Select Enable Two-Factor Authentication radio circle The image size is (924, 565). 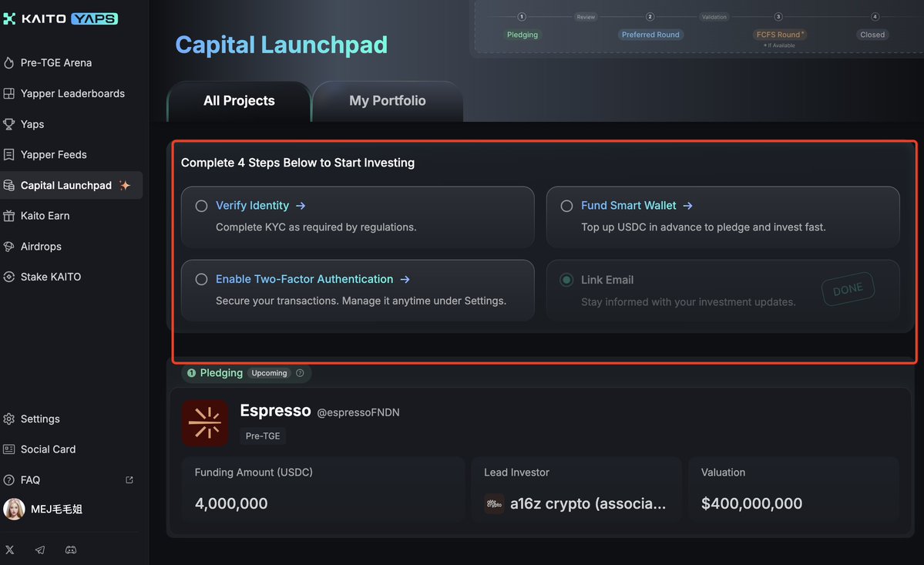pyautogui.click(x=202, y=279)
